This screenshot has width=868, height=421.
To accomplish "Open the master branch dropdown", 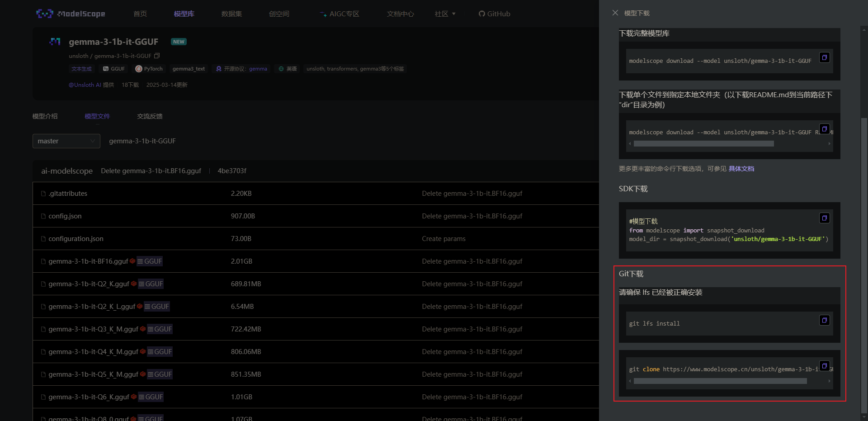I will (x=66, y=141).
